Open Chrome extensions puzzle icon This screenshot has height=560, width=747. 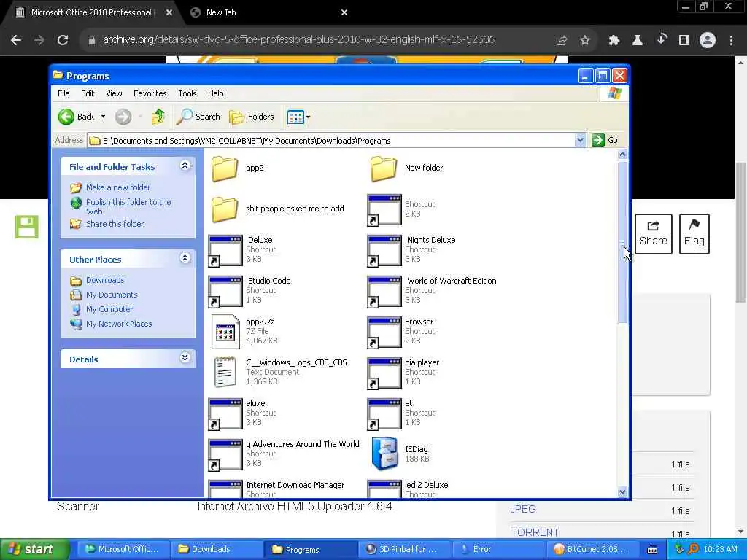pos(614,41)
